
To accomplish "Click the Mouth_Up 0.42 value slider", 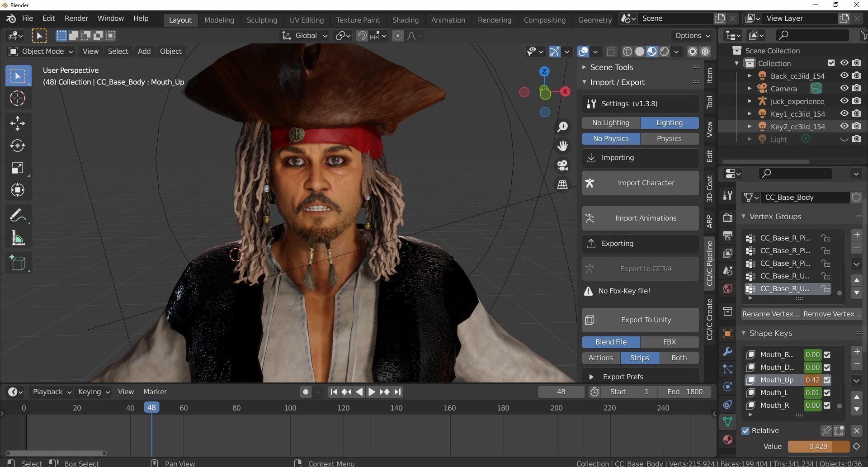I will 812,380.
